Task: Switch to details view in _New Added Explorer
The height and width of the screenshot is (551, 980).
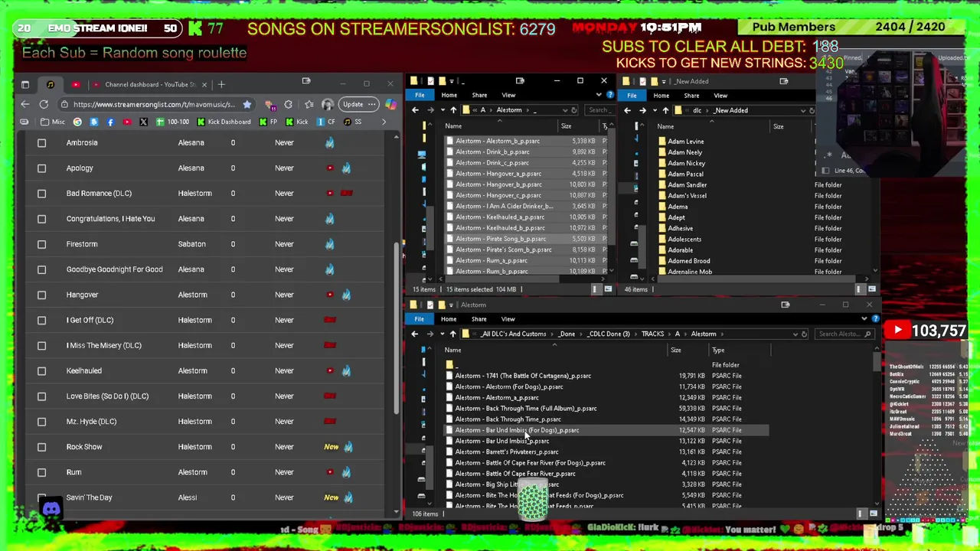Action: click(859, 289)
